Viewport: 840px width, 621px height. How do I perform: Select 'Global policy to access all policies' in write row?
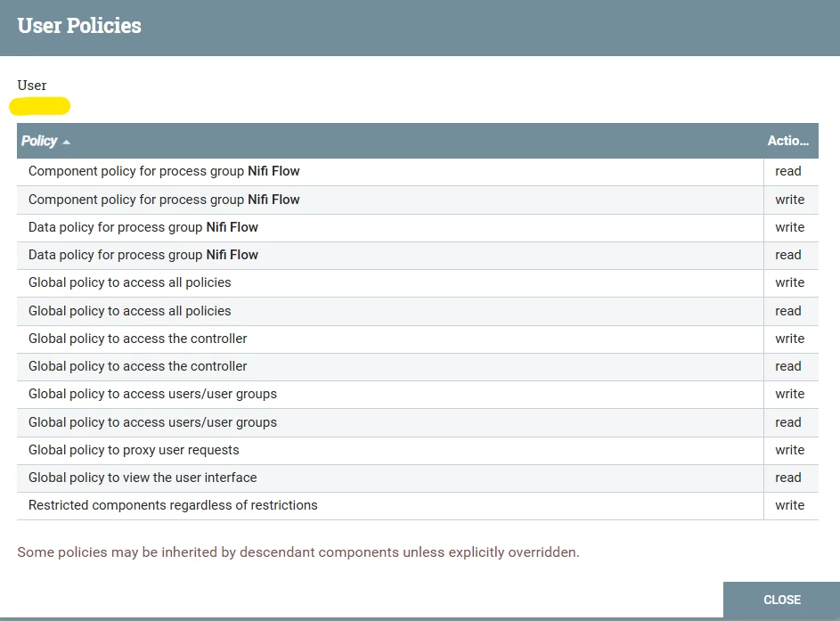tap(130, 283)
